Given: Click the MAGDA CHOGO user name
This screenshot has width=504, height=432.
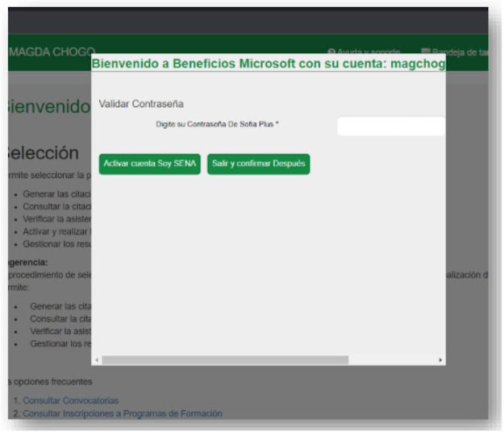Looking at the screenshot, I should (x=52, y=52).
